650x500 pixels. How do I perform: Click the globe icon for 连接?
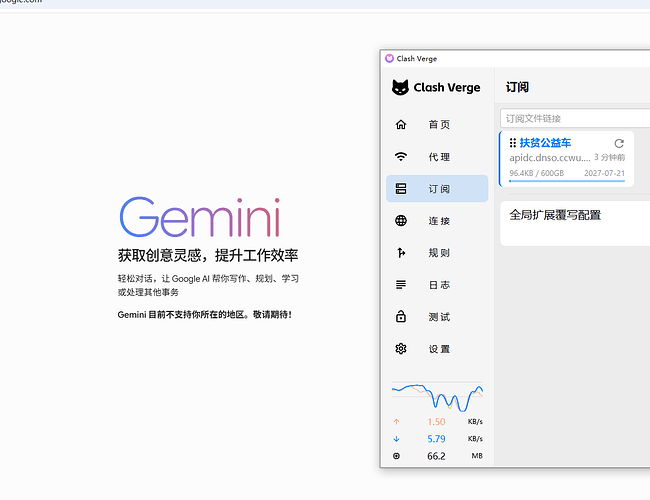point(401,221)
